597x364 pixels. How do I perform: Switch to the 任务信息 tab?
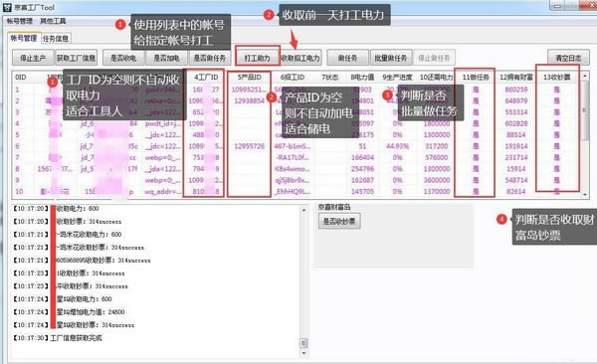coord(56,39)
